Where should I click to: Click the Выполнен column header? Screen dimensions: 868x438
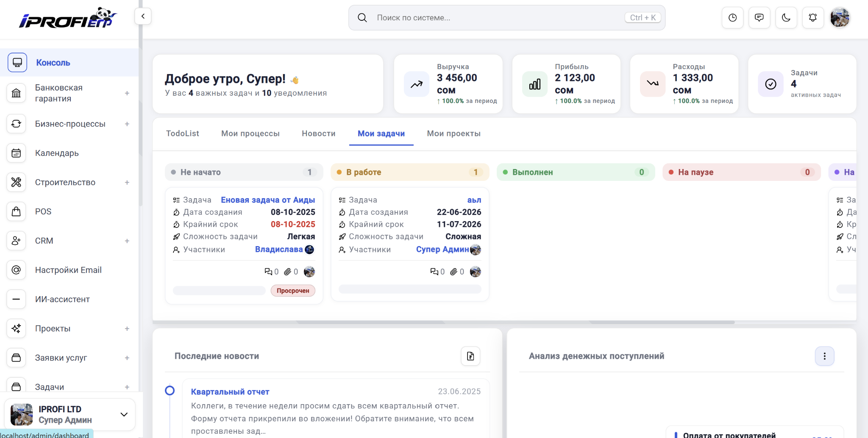click(x=576, y=172)
